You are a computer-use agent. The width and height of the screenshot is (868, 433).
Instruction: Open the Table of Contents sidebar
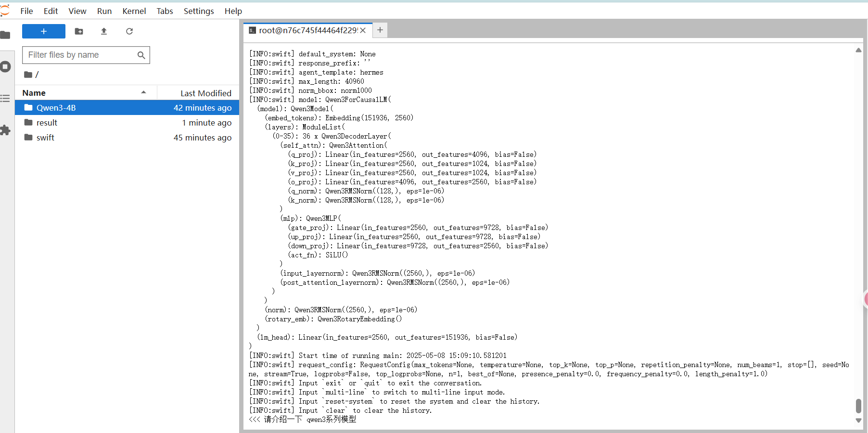(x=5, y=99)
